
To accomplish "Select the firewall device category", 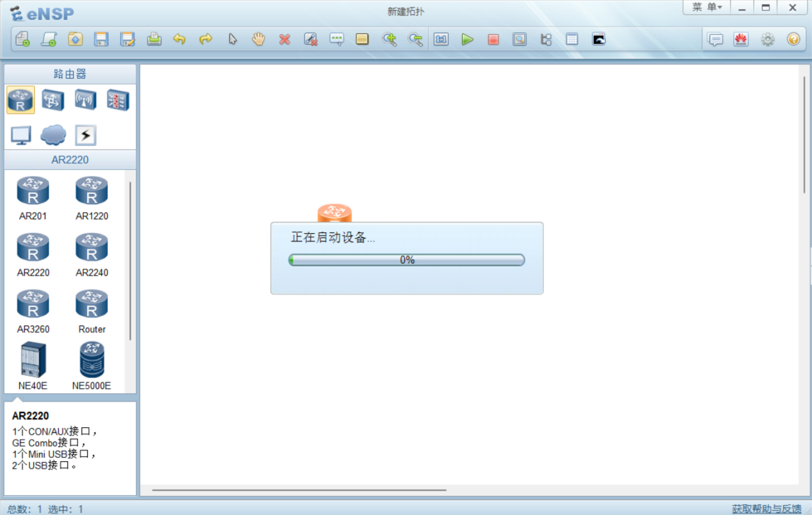I will (118, 100).
